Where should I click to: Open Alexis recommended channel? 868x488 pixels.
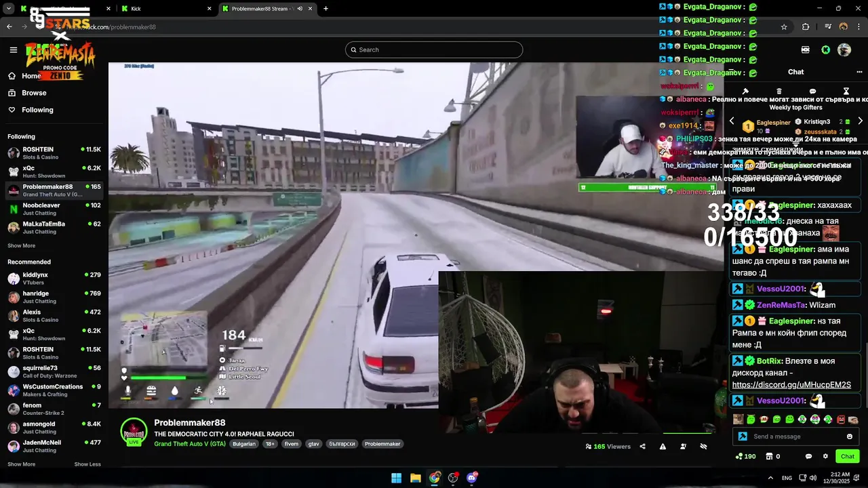point(54,316)
